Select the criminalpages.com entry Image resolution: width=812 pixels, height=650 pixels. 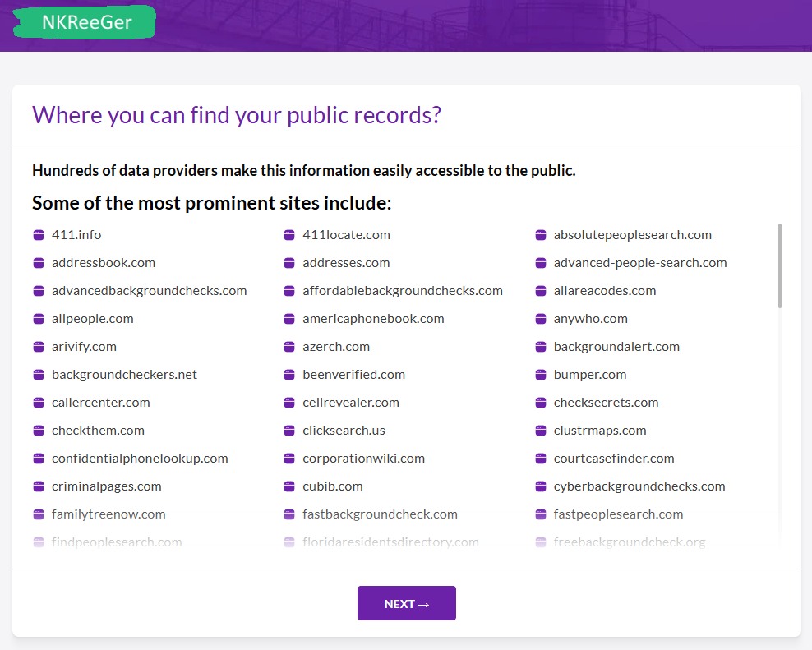click(97, 486)
